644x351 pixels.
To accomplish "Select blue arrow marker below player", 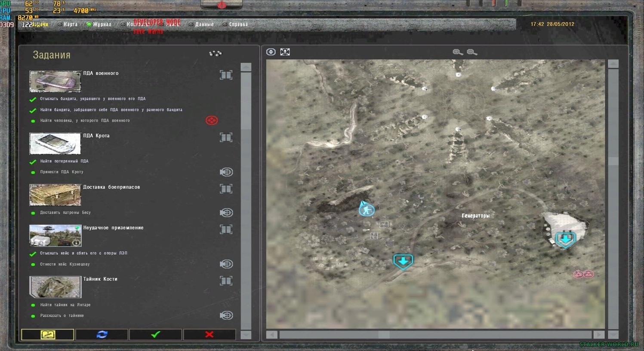I will coord(403,261).
